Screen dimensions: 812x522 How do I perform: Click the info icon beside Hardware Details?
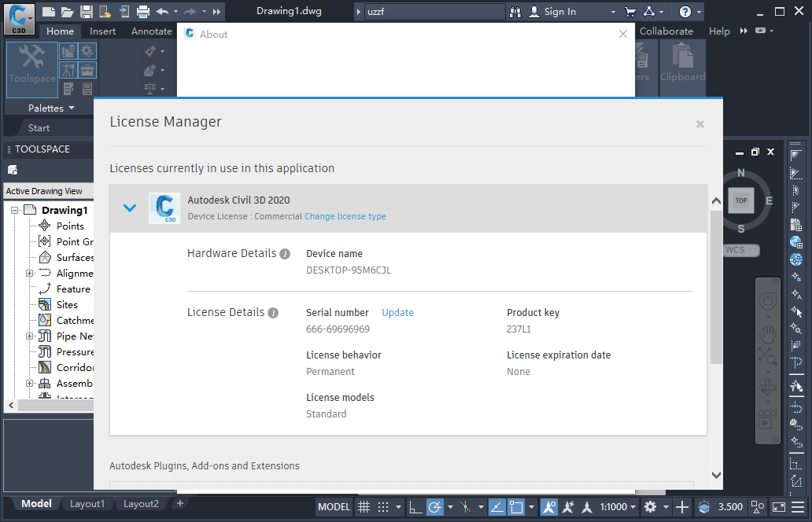[285, 253]
